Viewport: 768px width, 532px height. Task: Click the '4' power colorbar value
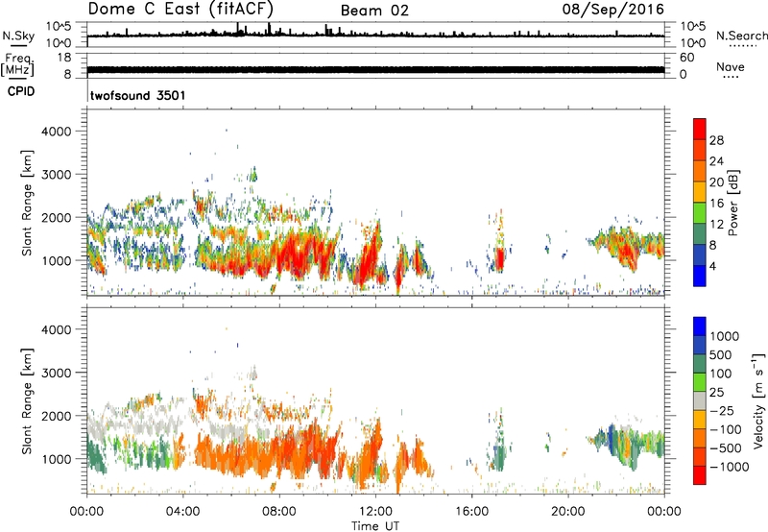(x=712, y=266)
